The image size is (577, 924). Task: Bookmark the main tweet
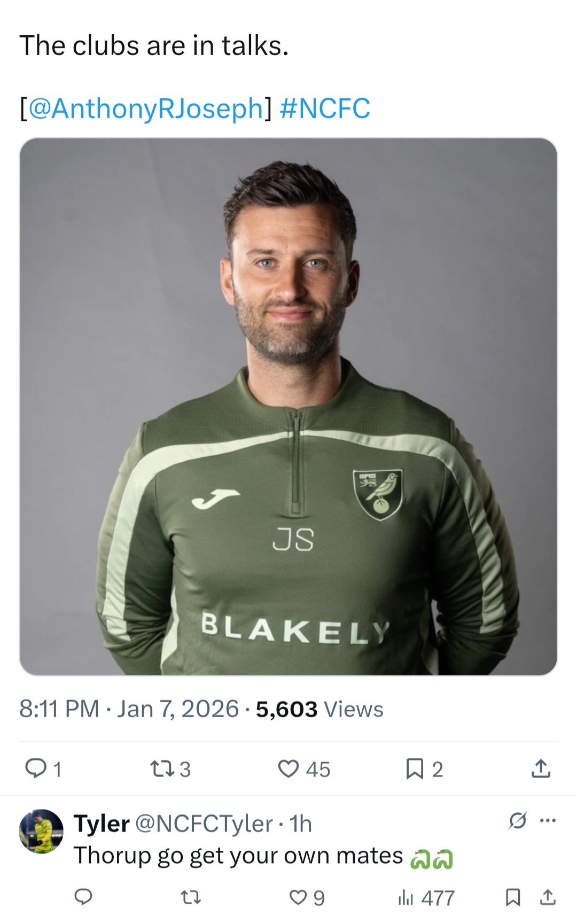[x=414, y=769]
